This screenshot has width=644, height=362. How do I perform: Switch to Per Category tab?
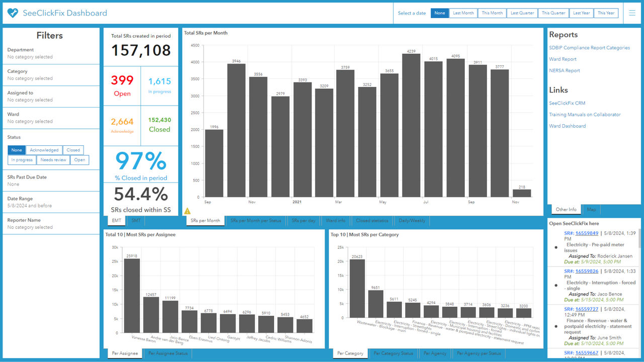(x=350, y=353)
